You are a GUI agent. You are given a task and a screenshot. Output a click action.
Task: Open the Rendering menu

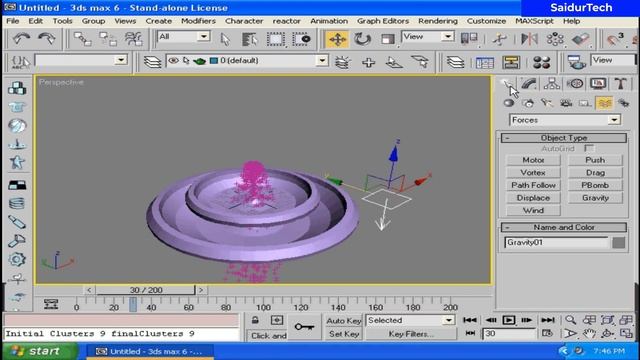438,21
